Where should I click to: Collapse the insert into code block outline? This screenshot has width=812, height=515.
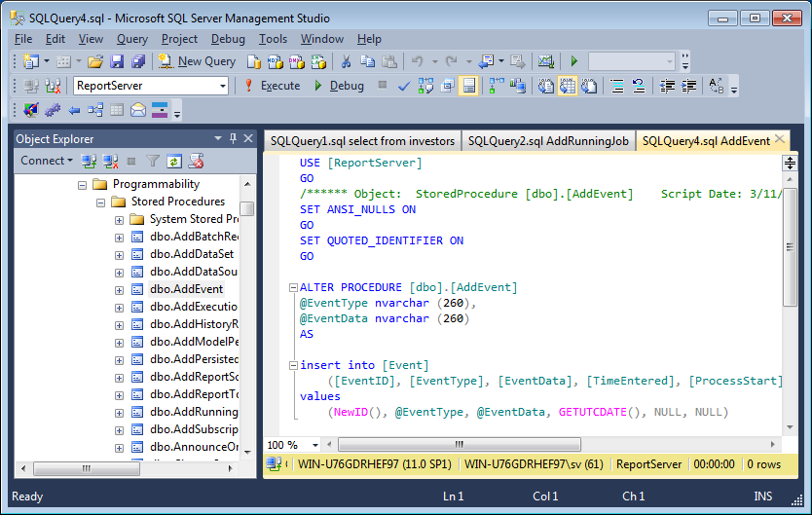coord(293,365)
